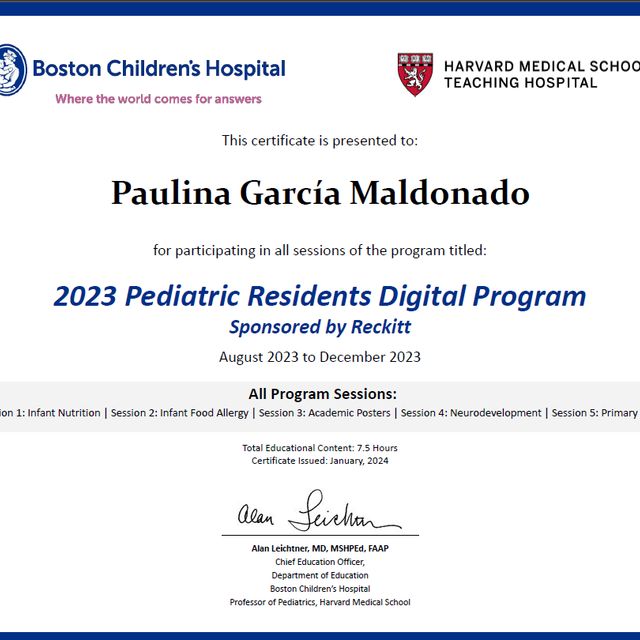
Task: Click 'Session 4: Neurodevelopment'
Action: [x=471, y=413]
